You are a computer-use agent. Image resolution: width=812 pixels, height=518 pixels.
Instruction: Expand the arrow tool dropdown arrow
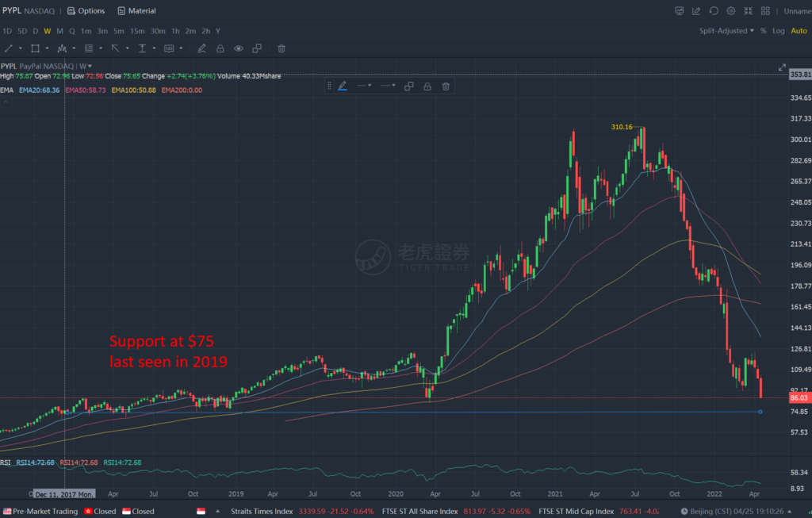pyautogui.click(x=128, y=48)
